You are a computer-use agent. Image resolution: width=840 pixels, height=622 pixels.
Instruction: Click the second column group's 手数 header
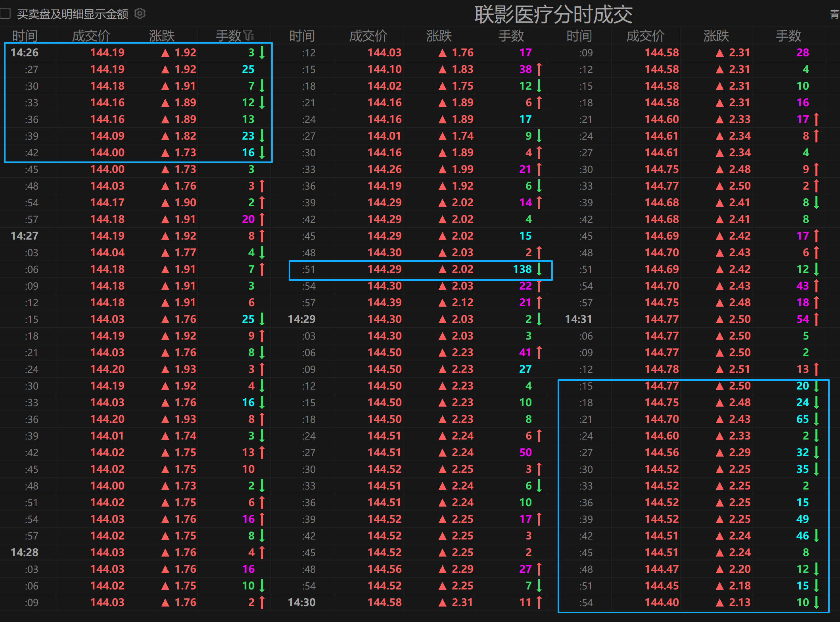pos(511,36)
